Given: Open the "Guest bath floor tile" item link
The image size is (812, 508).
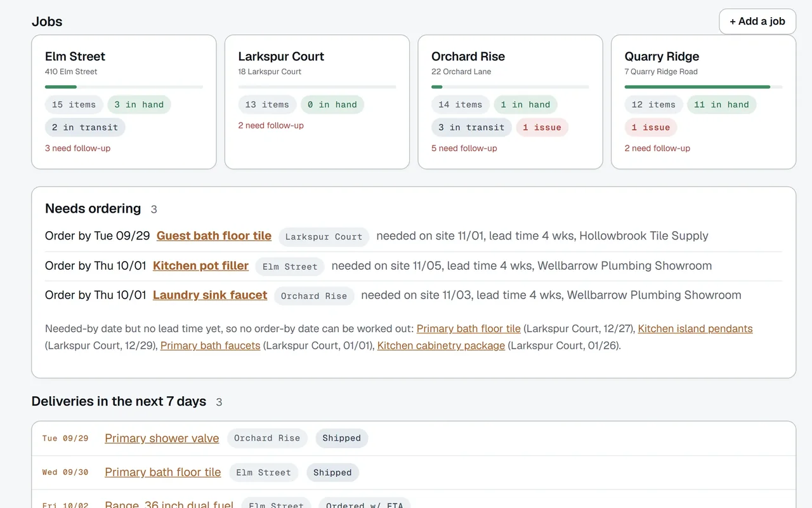Looking at the screenshot, I should [x=214, y=236].
